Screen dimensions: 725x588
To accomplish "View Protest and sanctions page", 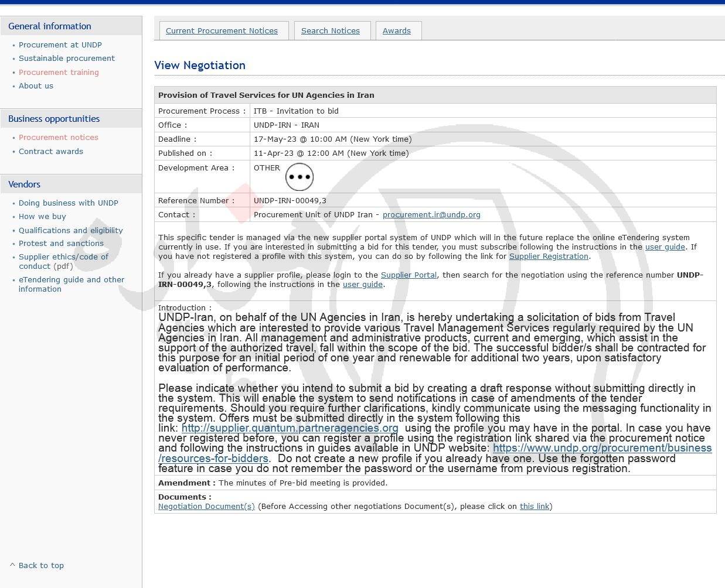I will coord(61,244).
